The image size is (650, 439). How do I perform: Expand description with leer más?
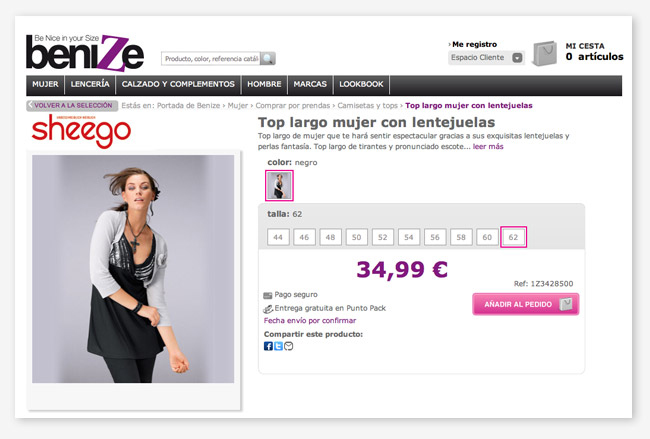488,146
